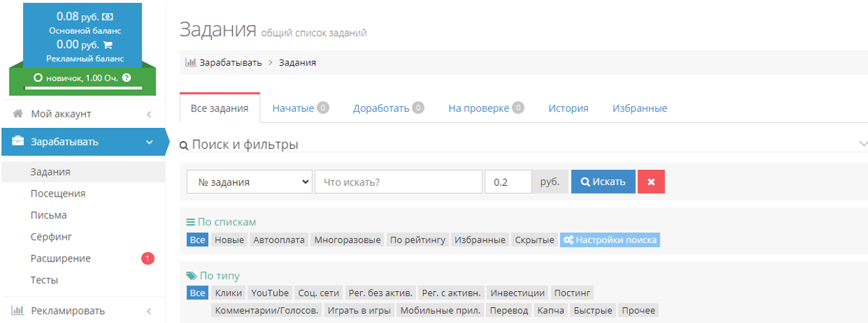Filter tasks by Капча
Viewport: 868px width, 323px height.
pos(551,311)
